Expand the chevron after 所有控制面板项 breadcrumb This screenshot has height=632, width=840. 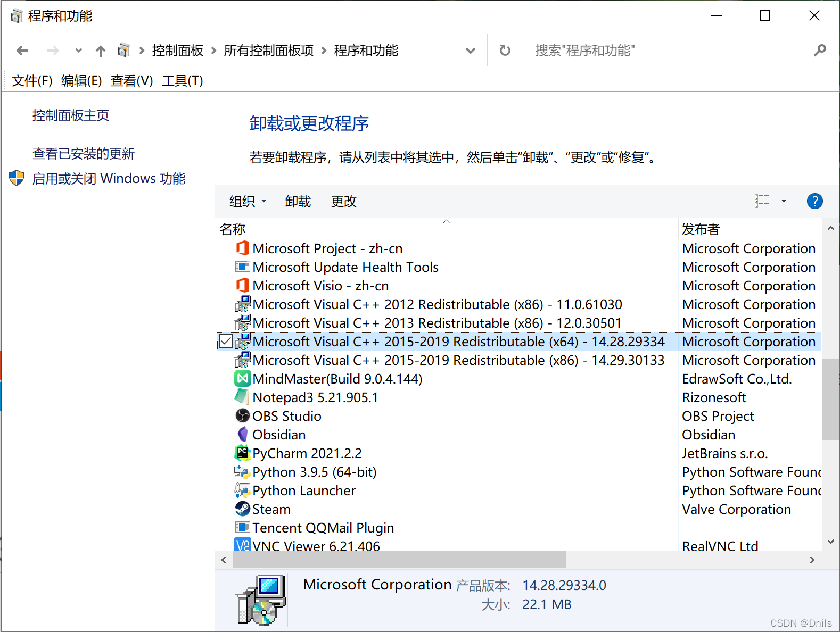pos(324,51)
